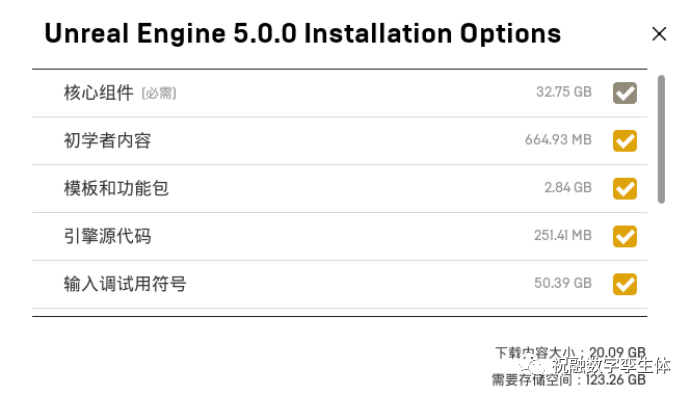Click the 664.93 MB size value
Image resolution: width=693 pixels, height=396 pixels.
pos(558,140)
